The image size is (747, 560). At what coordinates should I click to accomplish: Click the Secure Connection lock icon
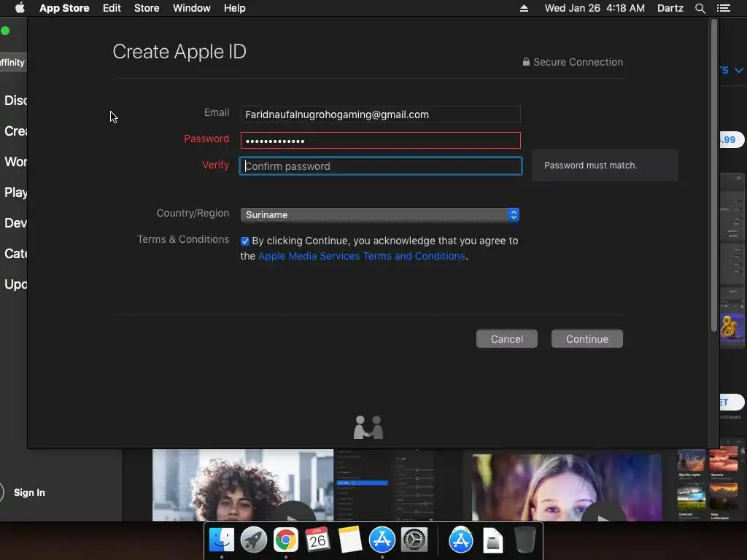526,62
